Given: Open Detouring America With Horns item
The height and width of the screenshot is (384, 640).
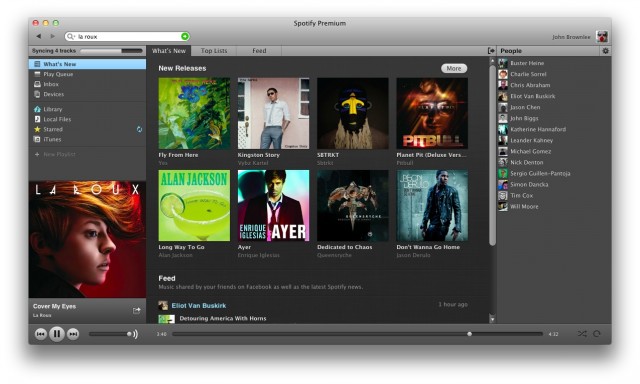Looking at the screenshot, I should point(223,318).
